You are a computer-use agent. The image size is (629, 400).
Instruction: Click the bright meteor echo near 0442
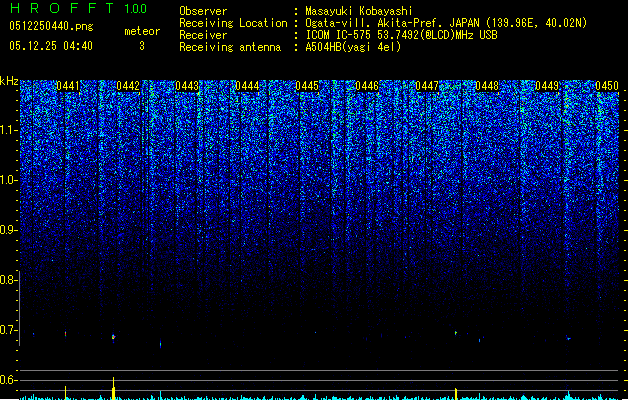pyautogui.click(x=114, y=337)
